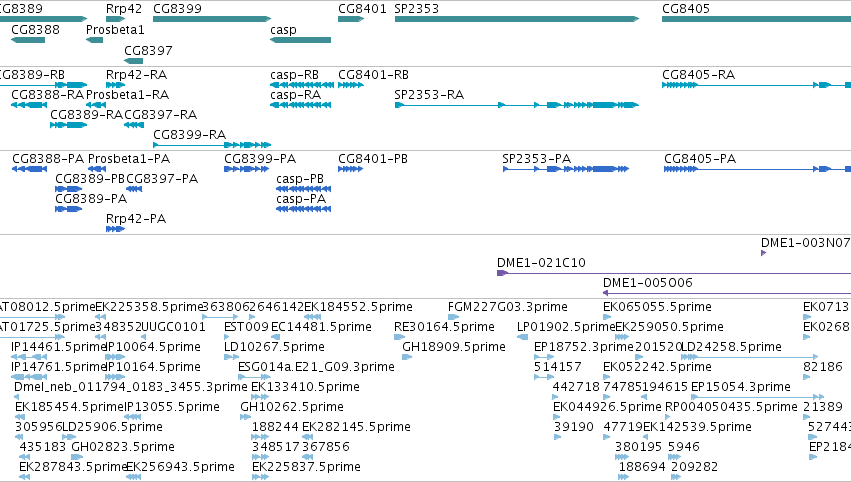
Task: Click the GH18909.5prime EST glyph
Action: click(x=408, y=357)
